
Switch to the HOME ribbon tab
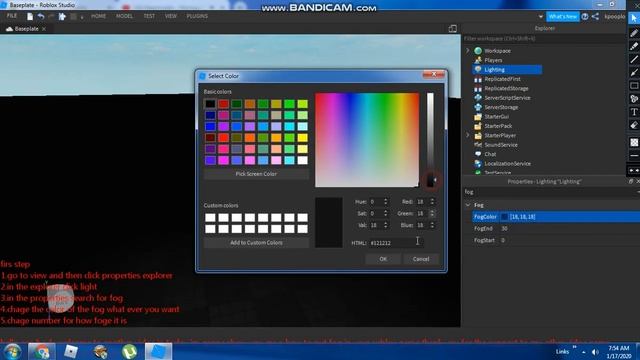[x=98, y=16]
